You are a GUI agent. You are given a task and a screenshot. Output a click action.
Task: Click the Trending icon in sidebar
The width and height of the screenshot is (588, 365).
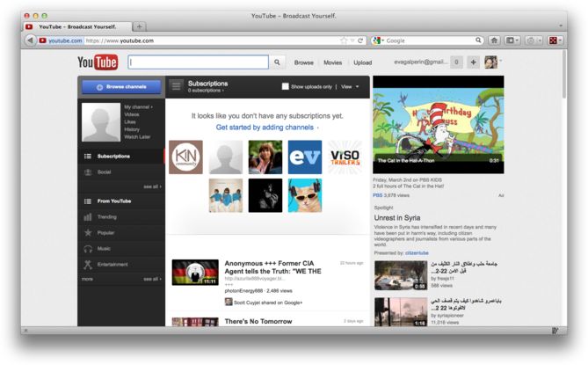click(x=88, y=216)
